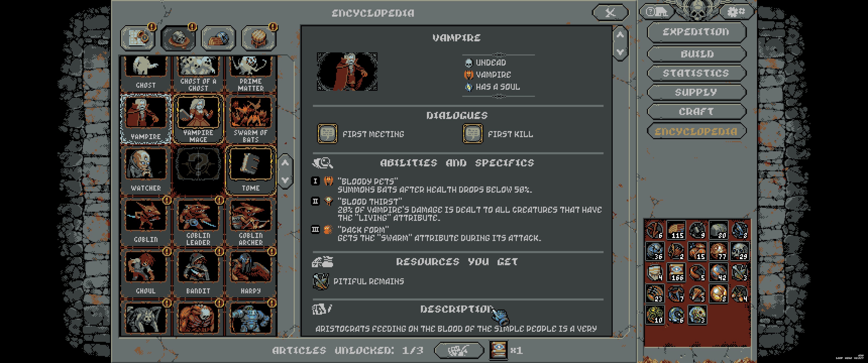This screenshot has width=868, height=363.
Task: Close the Encyclopedia window
Action: [610, 13]
